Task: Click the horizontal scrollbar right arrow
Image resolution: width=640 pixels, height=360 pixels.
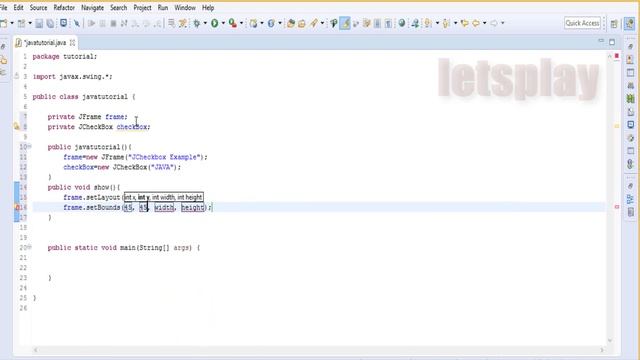Action: [602, 350]
